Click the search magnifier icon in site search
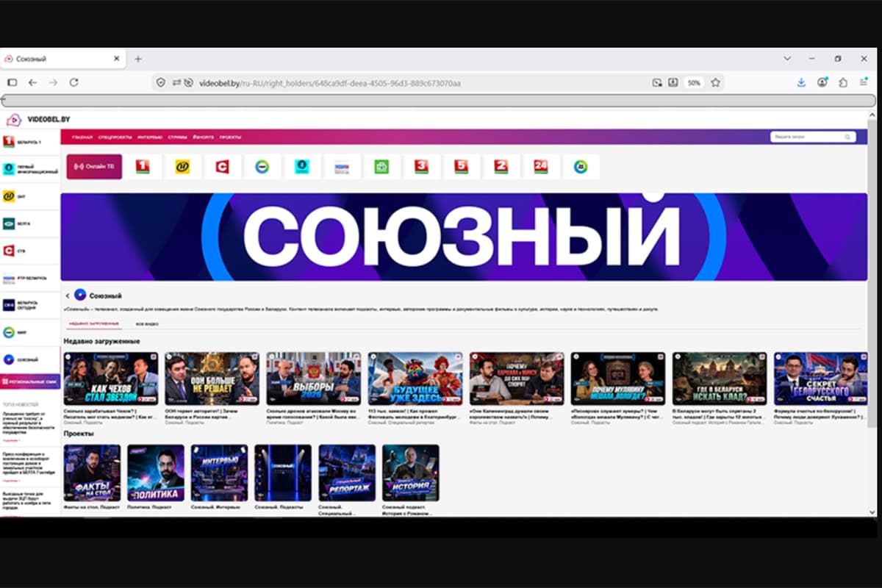 (x=847, y=137)
